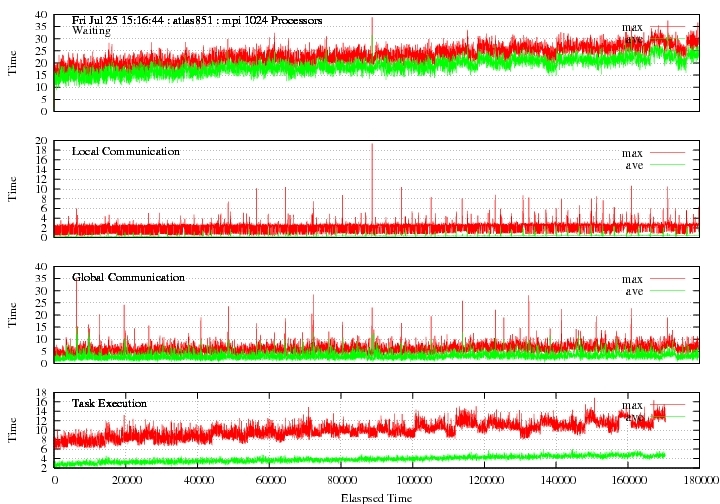The height and width of the screenshot is (504, 720).
Task: Click the x-axis tick label 180000
Action: pos(701,481)
